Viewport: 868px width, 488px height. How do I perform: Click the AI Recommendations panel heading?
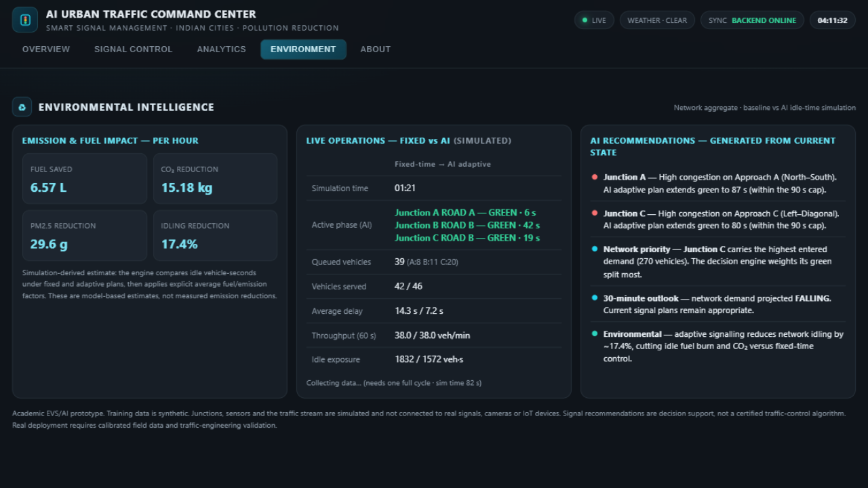pyautogui.click(x=713, y=146)
